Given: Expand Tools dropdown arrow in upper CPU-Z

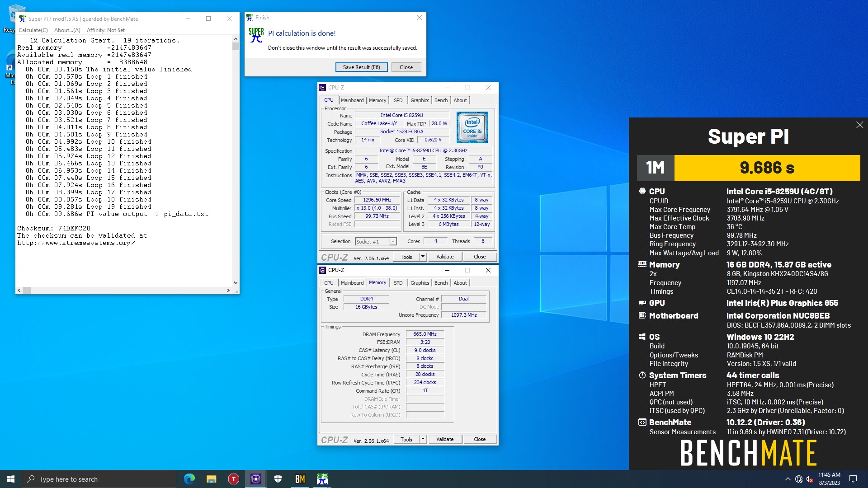Looking at the screenshot, I should click(423, 257).
